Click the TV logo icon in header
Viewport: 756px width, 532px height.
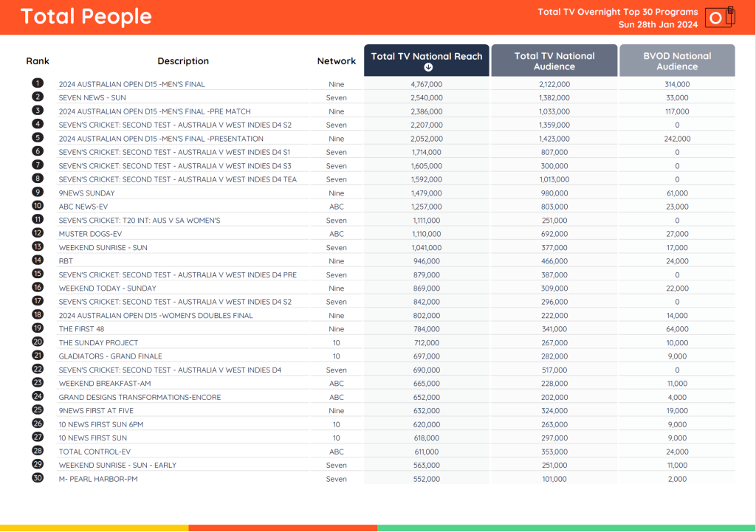point(719,17)
